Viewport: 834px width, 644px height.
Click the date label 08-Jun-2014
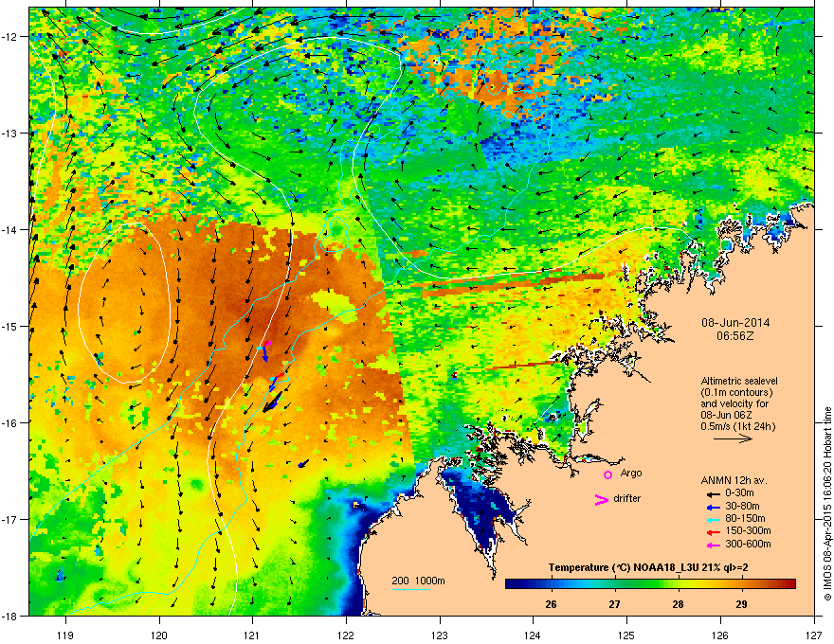(735, 323)
